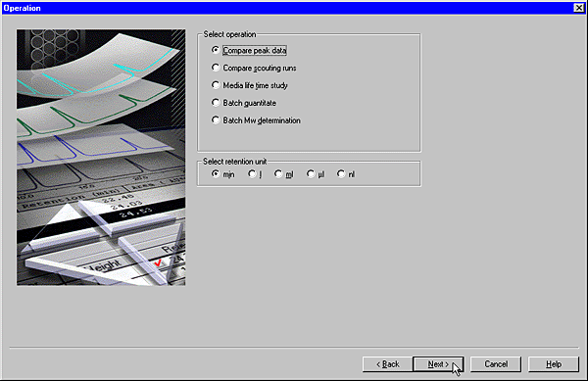
Task: Select µl as retention unit
Action: coord(316,174)
